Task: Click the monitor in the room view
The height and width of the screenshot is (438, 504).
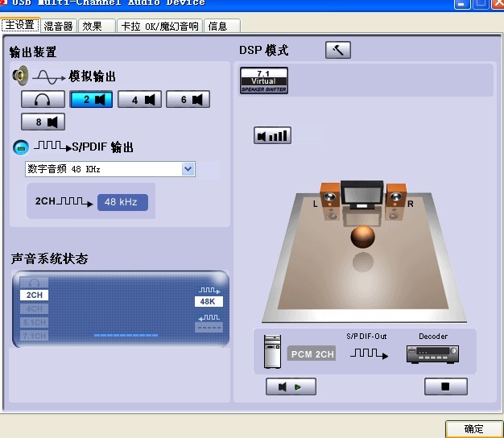Action: [x=362, y=194]
